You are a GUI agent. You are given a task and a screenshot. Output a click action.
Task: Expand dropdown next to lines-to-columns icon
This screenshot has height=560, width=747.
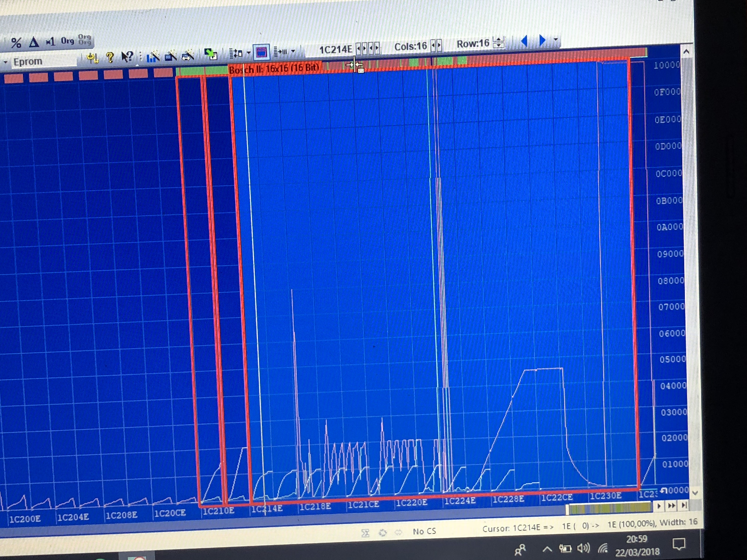(293, 51)
